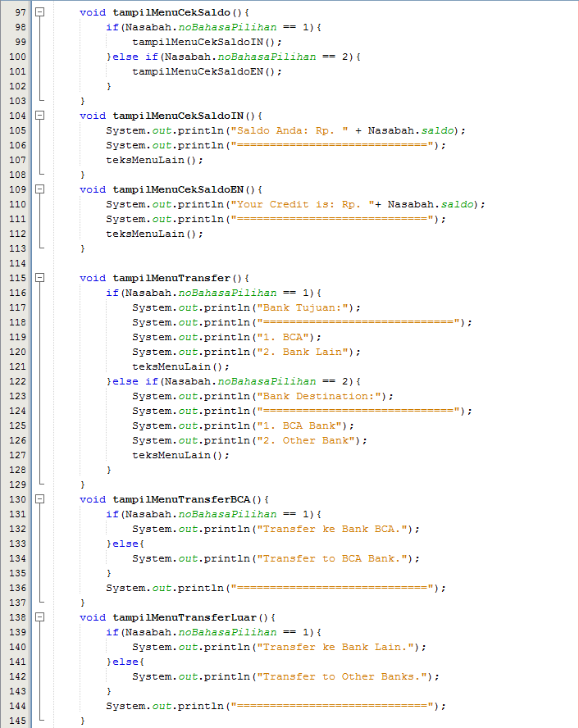Click teksMenuLain(); on line 112
The width and height of the screenshot is (579, 728).
point(155,234)
